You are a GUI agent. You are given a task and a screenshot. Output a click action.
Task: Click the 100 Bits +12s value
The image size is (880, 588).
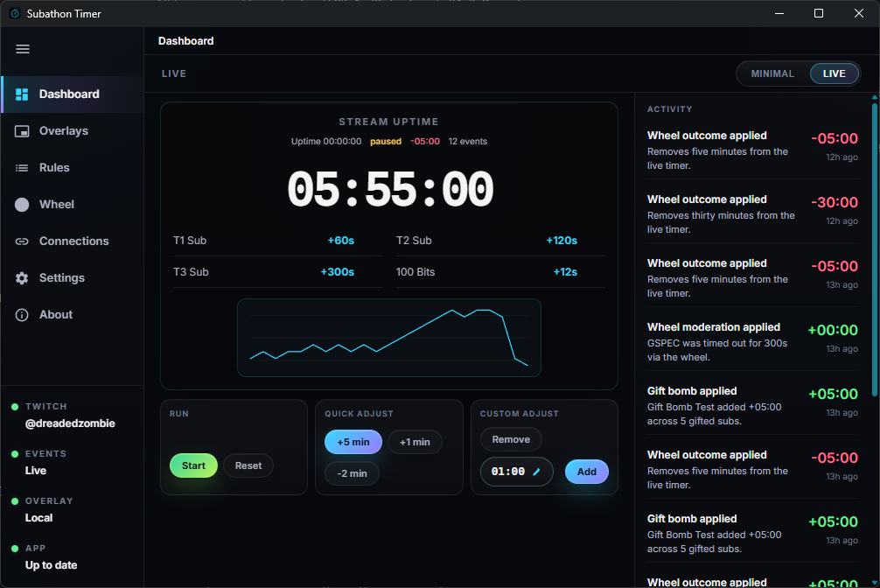pos(565,272)
